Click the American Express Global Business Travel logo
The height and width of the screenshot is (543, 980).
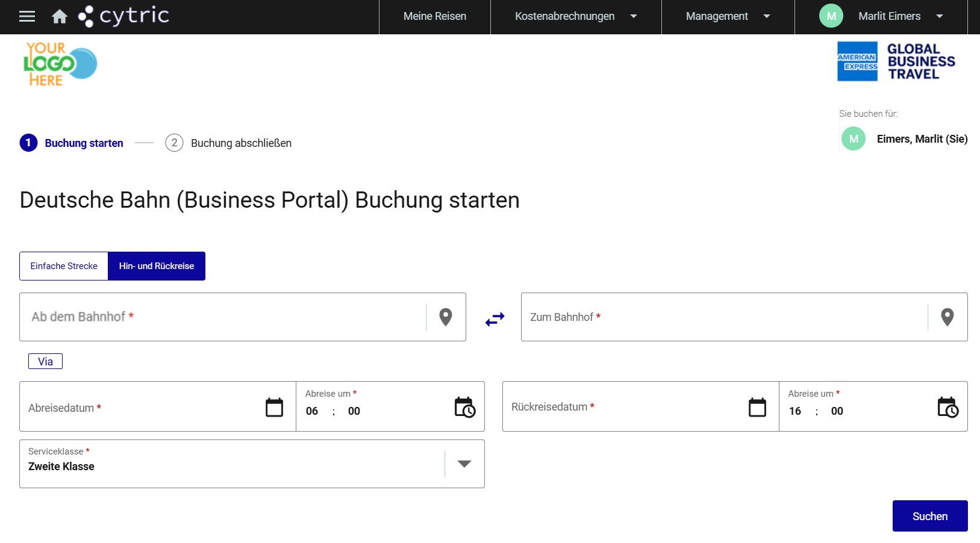pyautogui.click(x=896, y=61)
